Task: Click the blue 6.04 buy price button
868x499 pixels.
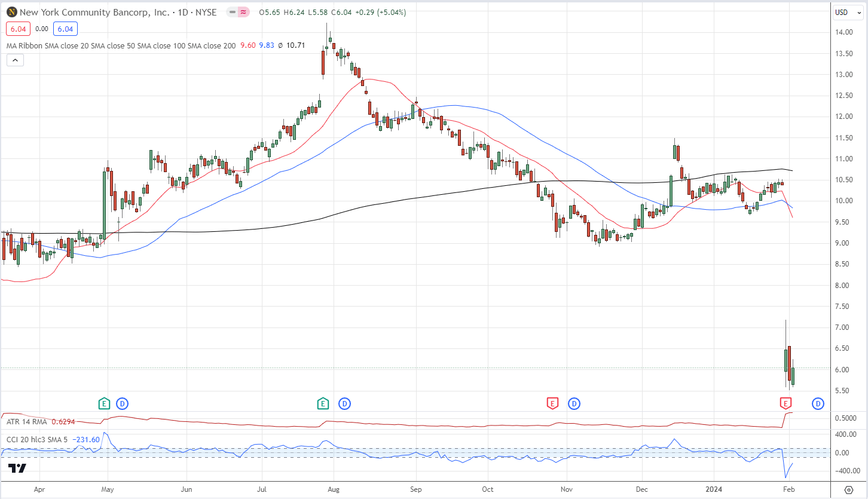Action: coord(65,29)
